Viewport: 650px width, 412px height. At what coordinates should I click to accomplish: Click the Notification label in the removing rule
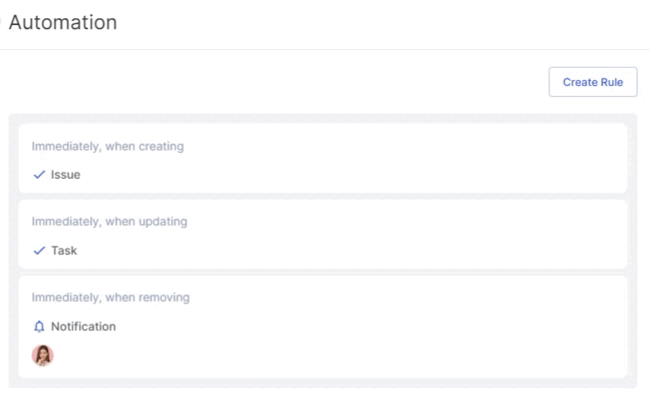83,327
